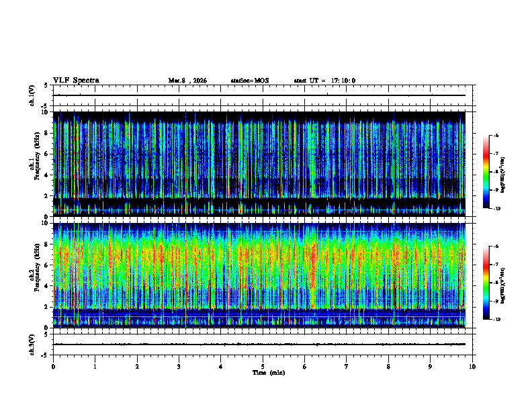
Task: Click the ch.2 frequency tick label "4"
Action: click(x=46, y=286)
